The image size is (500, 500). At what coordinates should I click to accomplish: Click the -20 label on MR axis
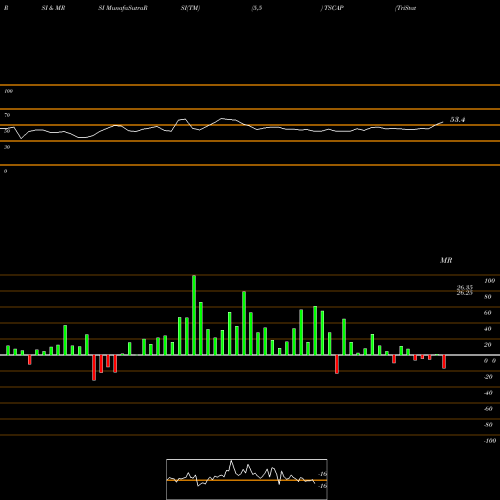(488, 377)
